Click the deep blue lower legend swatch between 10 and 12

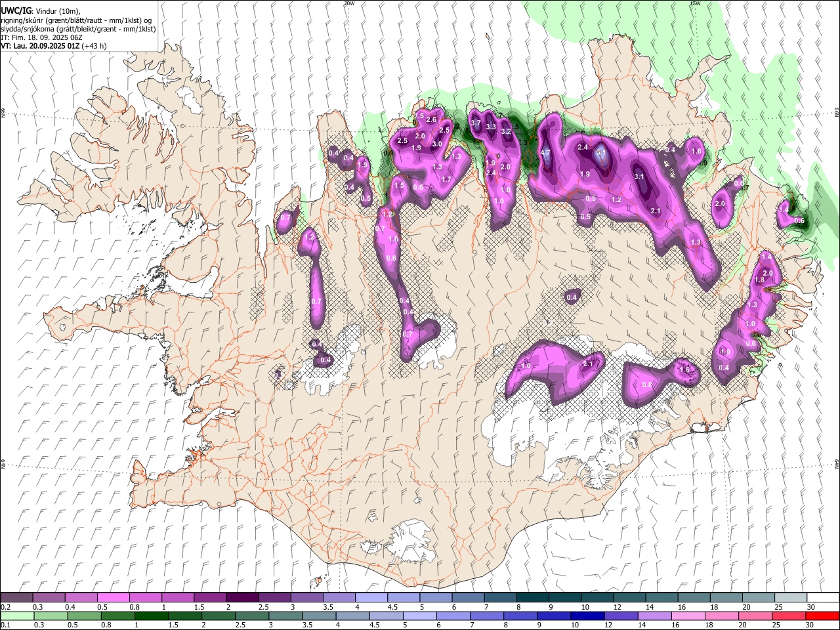(588, 616)
